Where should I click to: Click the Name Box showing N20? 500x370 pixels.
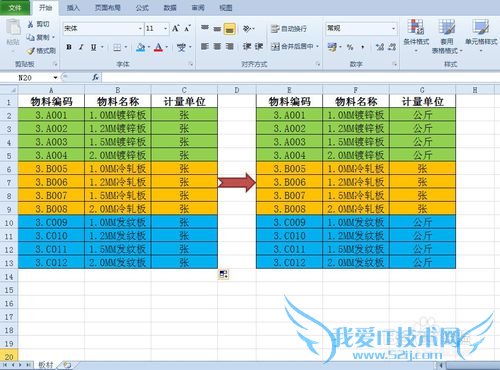tap(25, 78)
